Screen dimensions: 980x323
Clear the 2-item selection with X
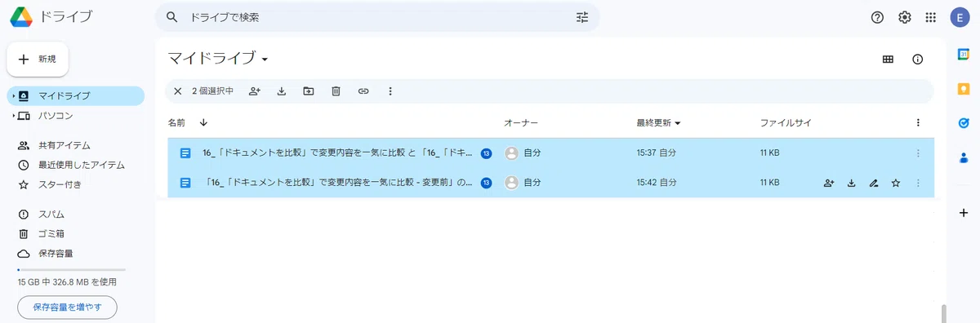pos(177,91)
